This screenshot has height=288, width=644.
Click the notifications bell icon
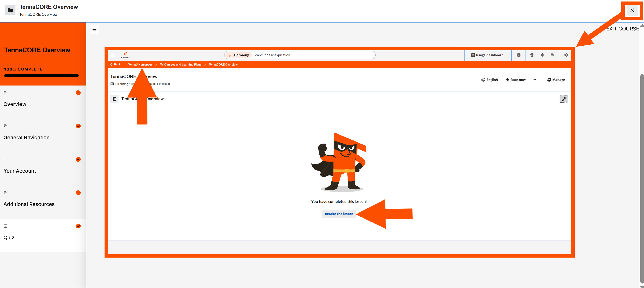542,55
